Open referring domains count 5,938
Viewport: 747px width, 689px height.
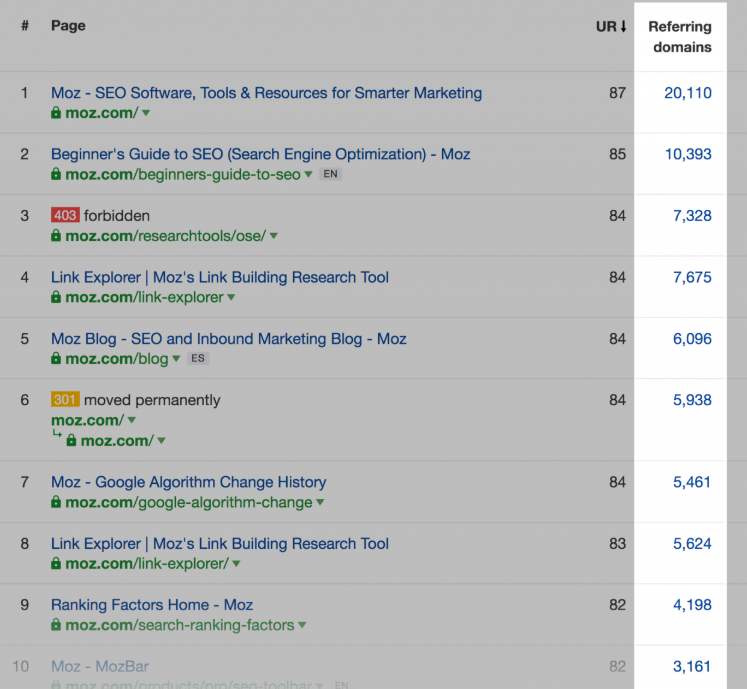pos(692,400)
